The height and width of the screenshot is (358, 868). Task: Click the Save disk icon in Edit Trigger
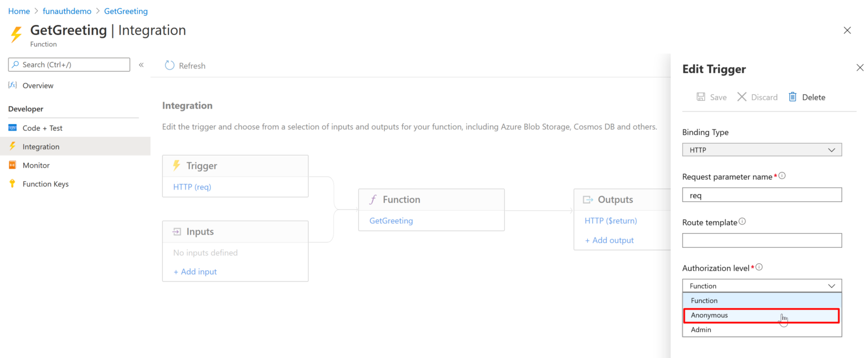pyautogui.click(x=700, y=97)
